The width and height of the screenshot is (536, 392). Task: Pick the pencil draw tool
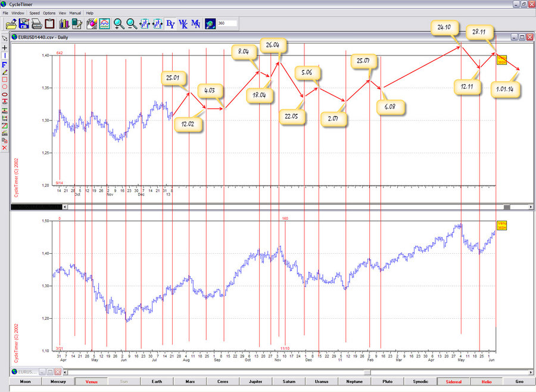pyautogui.click(x=5, y=71)
